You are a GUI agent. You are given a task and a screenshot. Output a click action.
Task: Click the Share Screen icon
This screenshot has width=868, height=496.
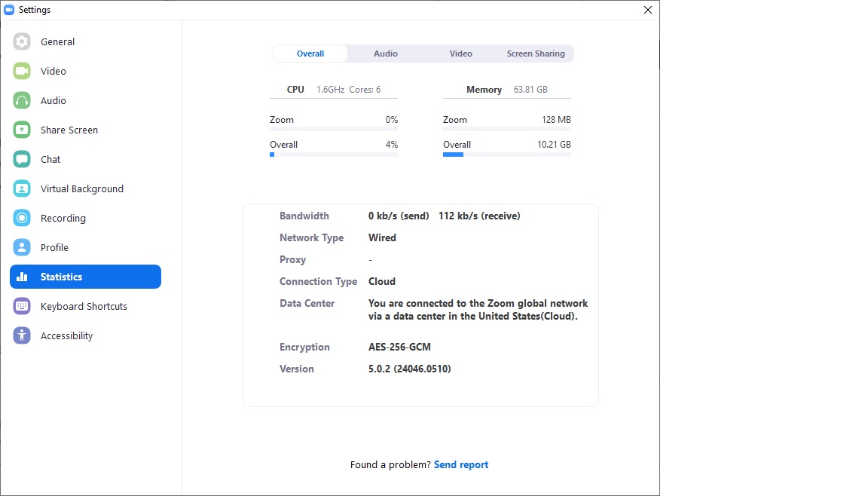click(x=22, y=130)
